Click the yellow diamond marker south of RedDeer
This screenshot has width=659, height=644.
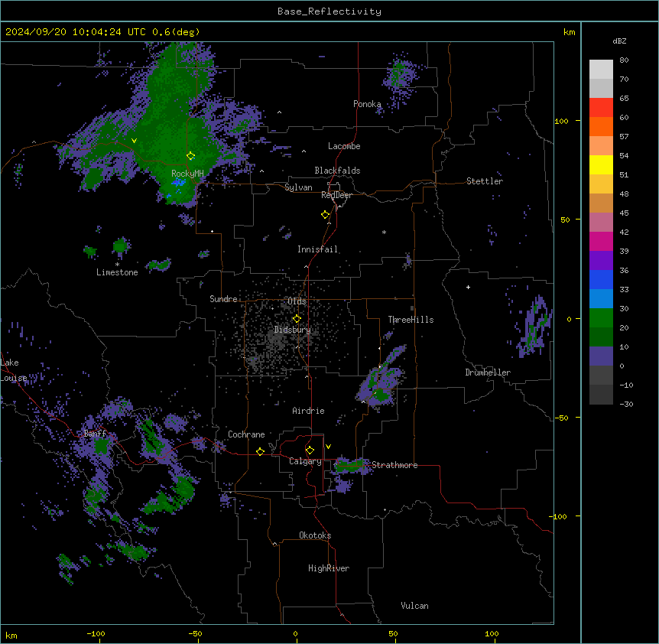326,215
